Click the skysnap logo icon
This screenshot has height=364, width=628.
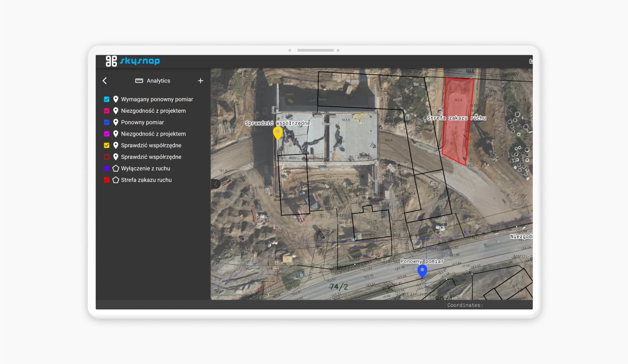[x=112, y=61]
